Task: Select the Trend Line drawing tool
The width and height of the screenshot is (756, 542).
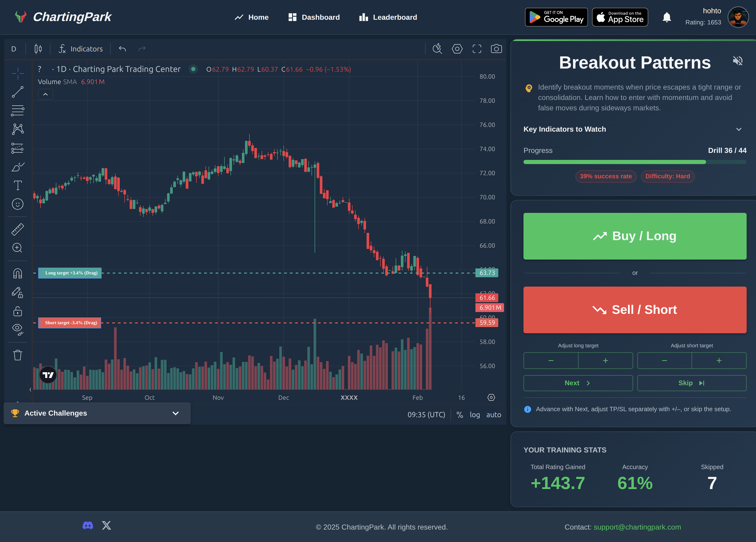Action: pyautogui.click(x=17, y=92)
